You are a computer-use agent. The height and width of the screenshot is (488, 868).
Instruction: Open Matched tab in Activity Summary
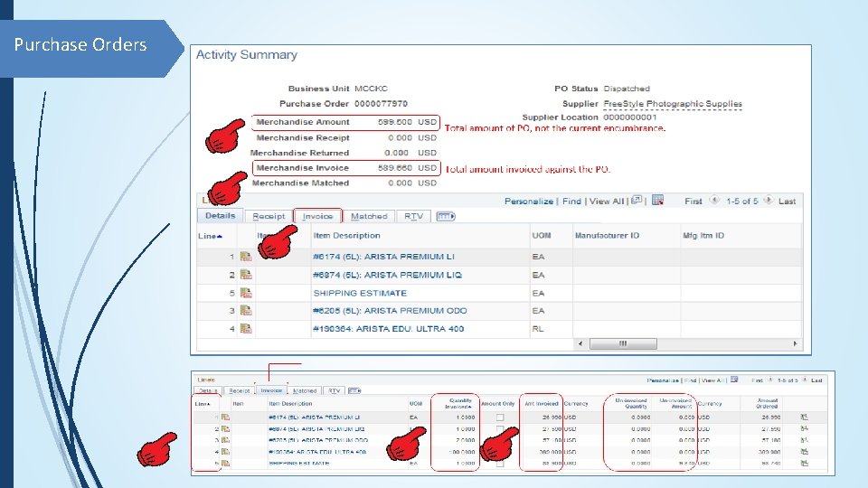[369, 216]
